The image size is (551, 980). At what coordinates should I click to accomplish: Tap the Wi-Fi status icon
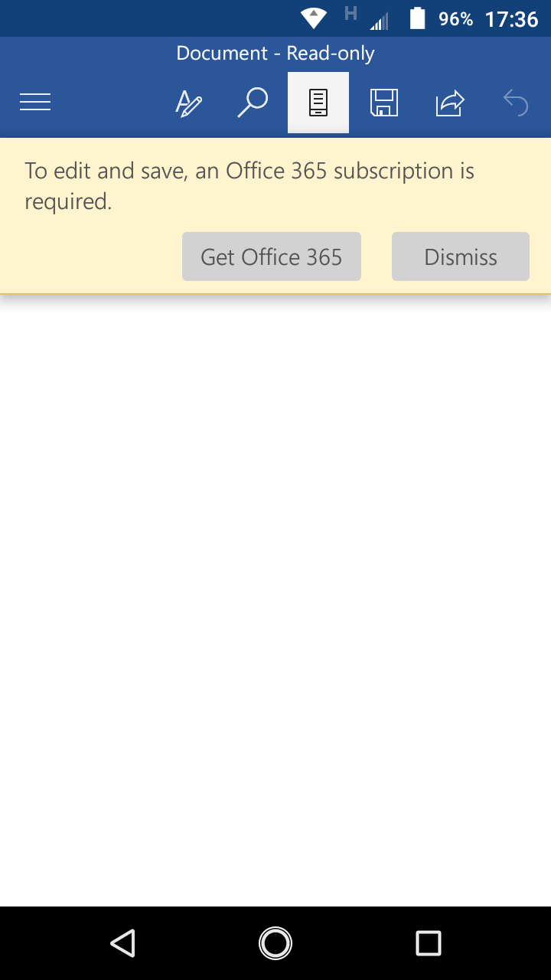point(314,18)
